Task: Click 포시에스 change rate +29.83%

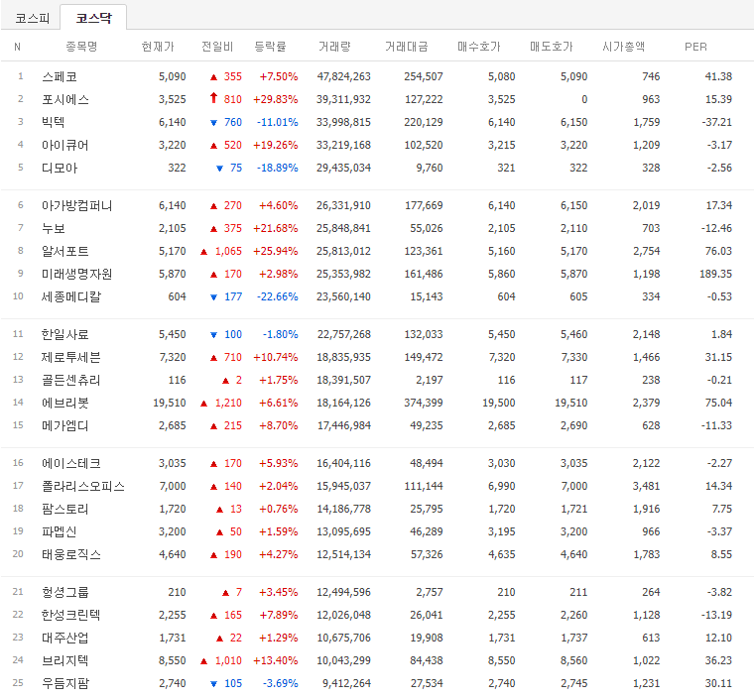Action: (276, 99)
